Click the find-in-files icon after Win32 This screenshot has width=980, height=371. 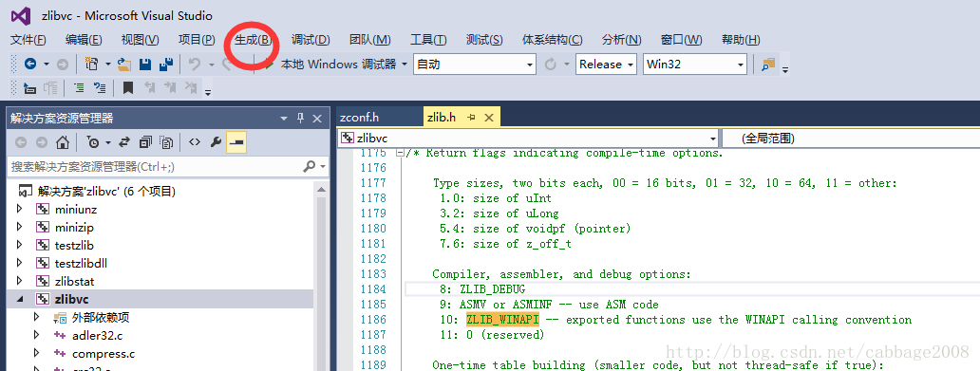coord(768,64)
